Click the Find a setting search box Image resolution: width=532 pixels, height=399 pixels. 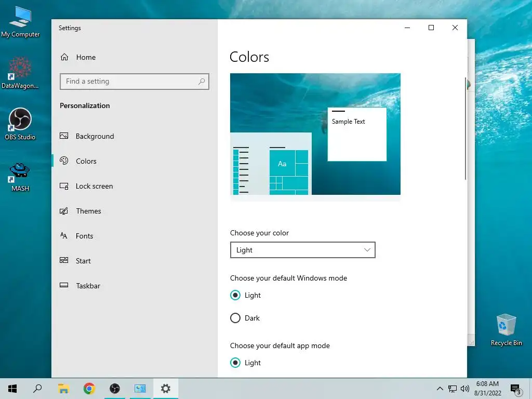pyautogui.click(x=135, y=82)
